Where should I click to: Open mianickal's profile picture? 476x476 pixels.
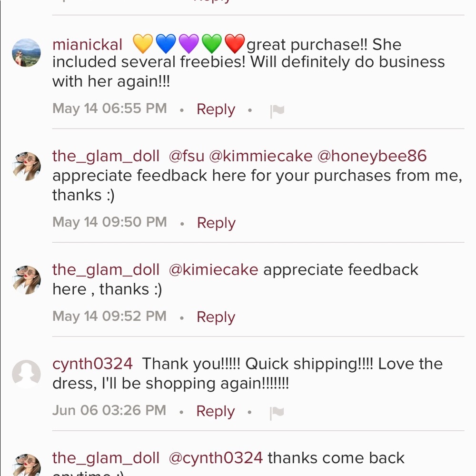[26, 53]
